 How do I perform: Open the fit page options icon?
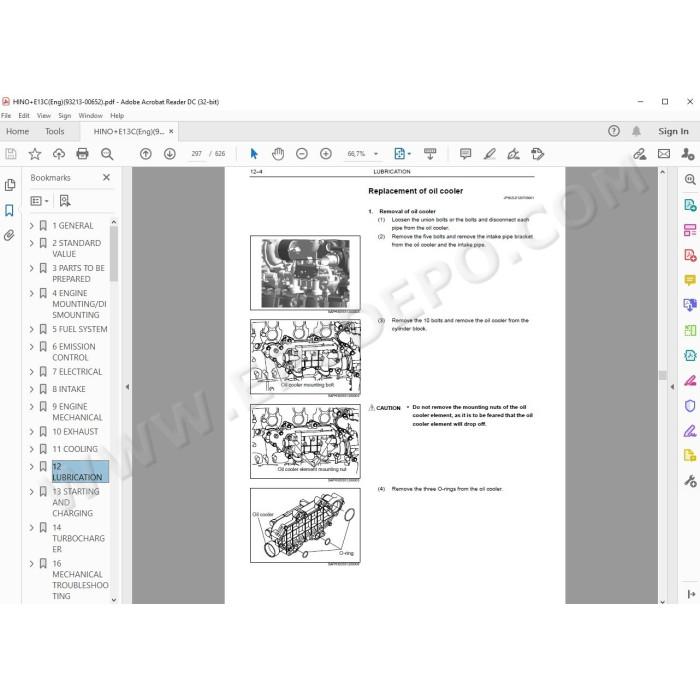[x=402, y=154]
